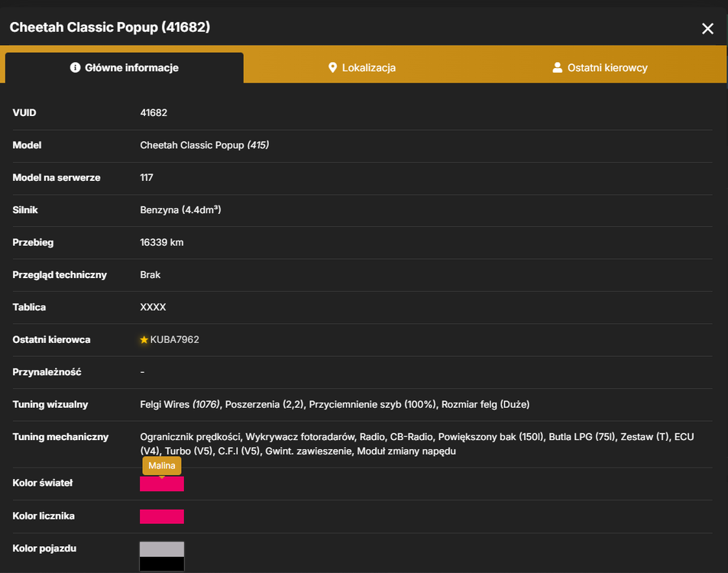Image resolution: width=728 pixels, height=573 pixels.
Task: Click the Kolor licznika pink swatch
Action: coord(162,516)
